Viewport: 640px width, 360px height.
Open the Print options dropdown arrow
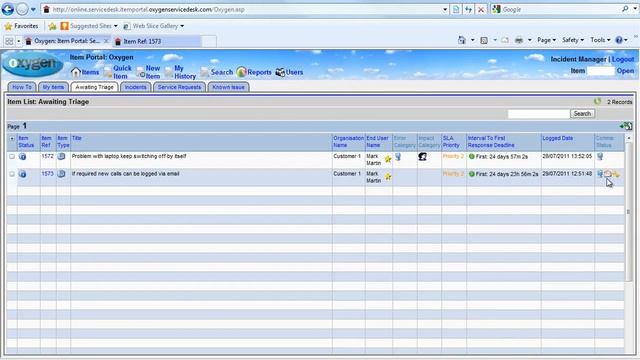[529, 40]
